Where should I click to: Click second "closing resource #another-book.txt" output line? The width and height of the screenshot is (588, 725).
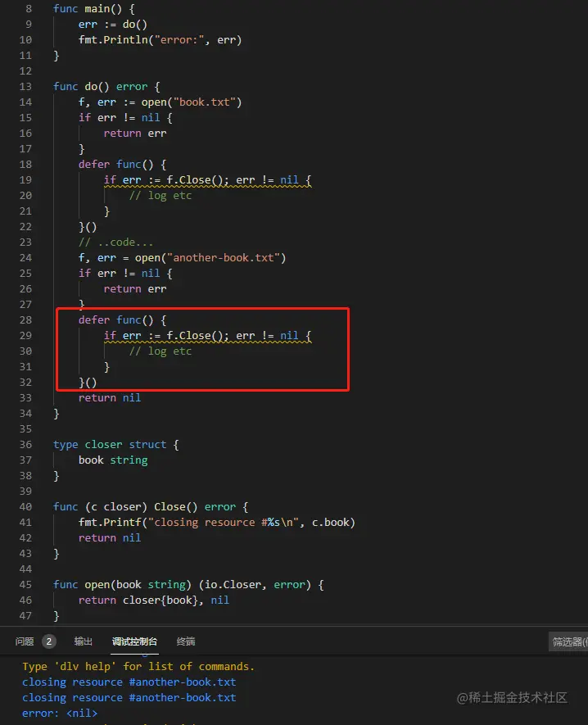coord(129,698)
